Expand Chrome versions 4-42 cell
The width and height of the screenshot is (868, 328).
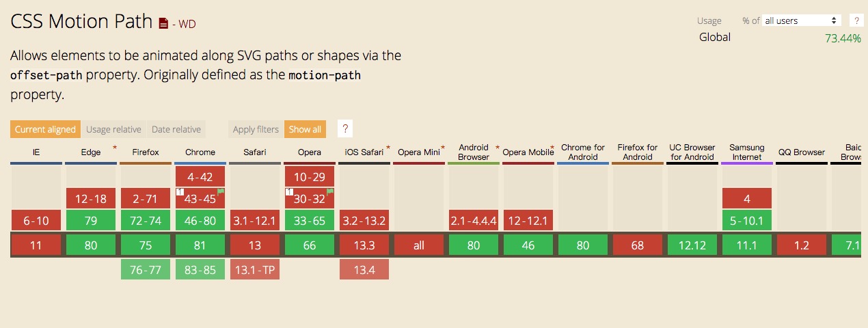pos(200,177)
